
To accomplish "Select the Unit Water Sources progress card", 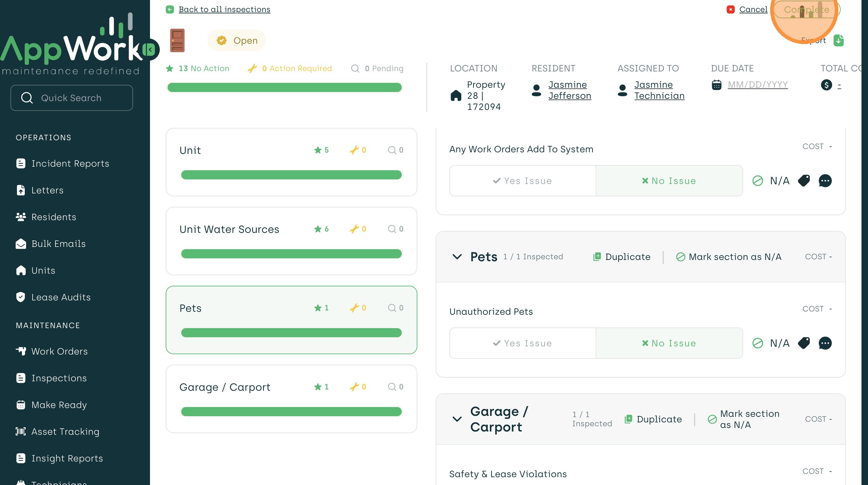I will (x=291, y=241).
